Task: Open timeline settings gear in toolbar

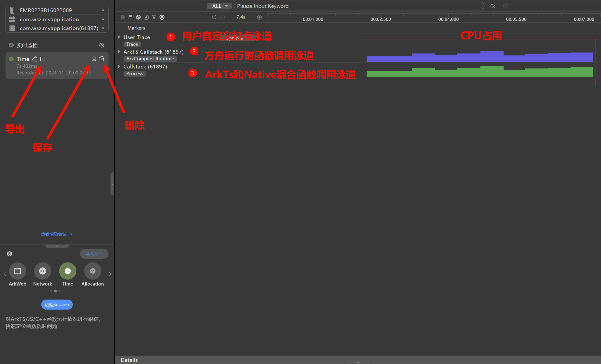Action: tap(162, 17)
